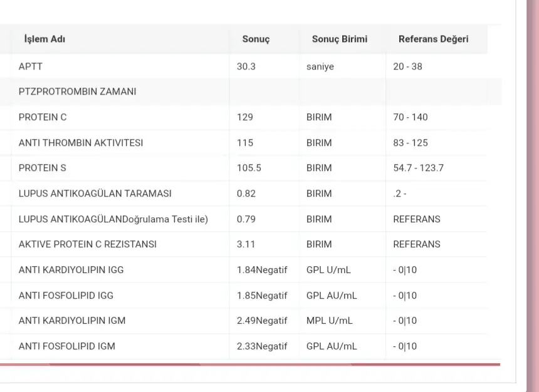Image resolution: width=539 pixels, height=392 pixels.
Task: Click the PROTEIN S test name
Action: click(42, 168)
